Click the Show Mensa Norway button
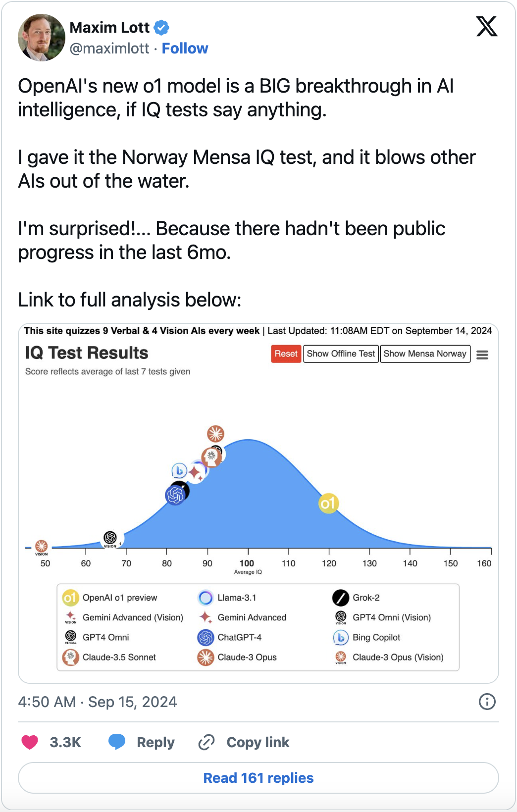The width and height of the screenshot is (517, 812). [x=425, y=354]
